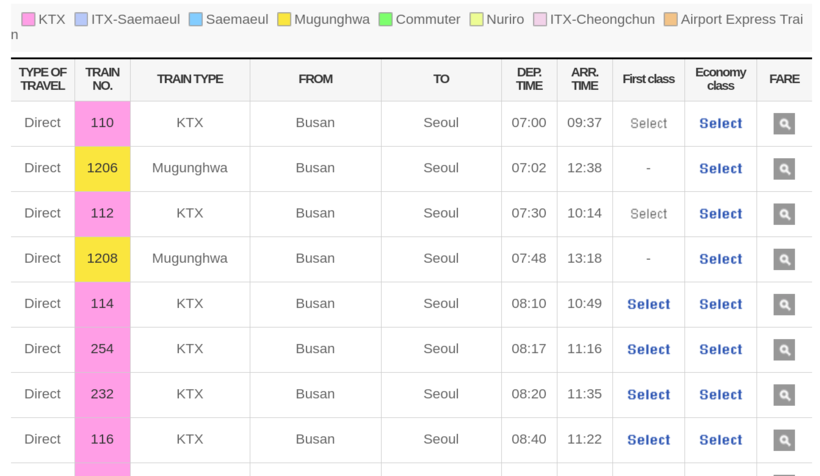Viewport: 820px width, 476px height.
Task: Open fare search for train 114
Action: (784, 304)
